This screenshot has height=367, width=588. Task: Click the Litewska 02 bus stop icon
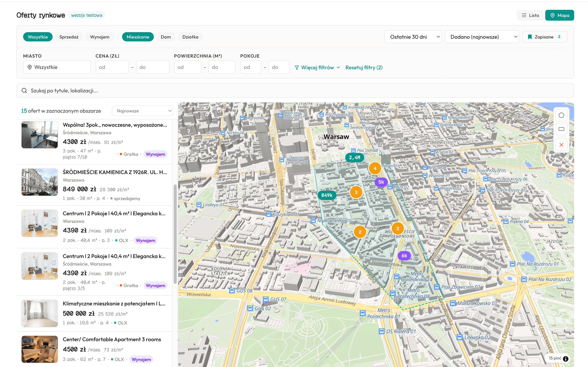459,337
